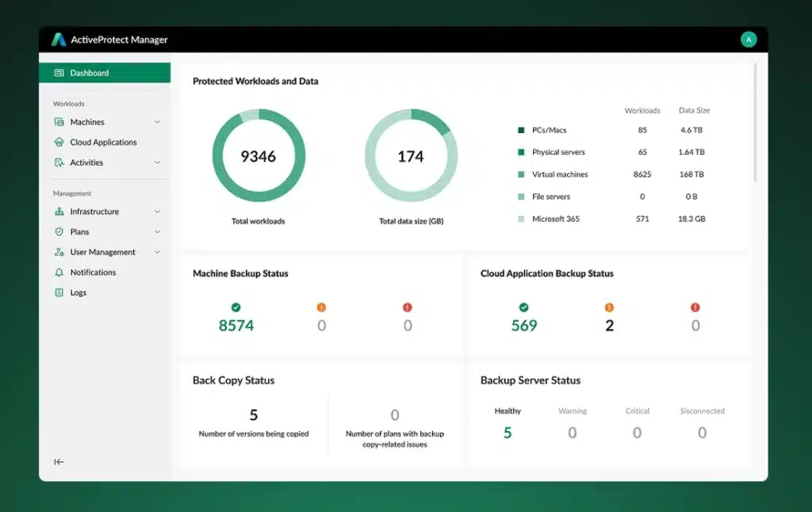Screen dimensions: 812x512
Task: Click the Healthy backup servers count 5
Action: (507, 433)
